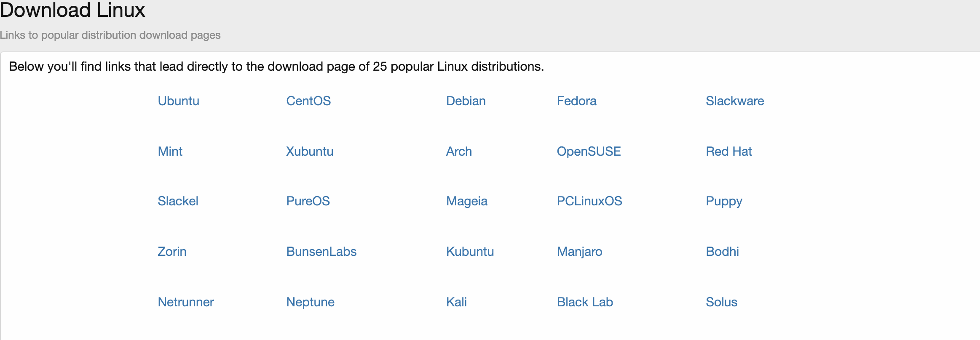Visit the Arch download page

pyautogui.click(x=459, y=151)
